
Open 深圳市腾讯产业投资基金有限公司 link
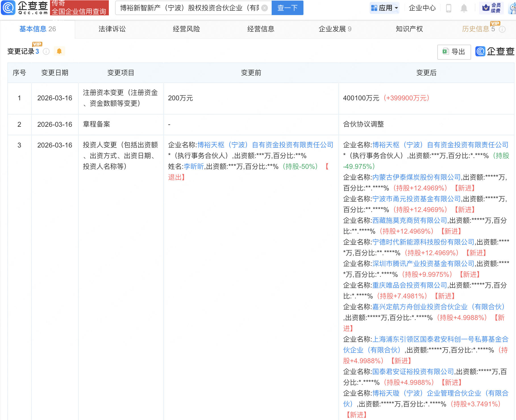pos(423,264)
